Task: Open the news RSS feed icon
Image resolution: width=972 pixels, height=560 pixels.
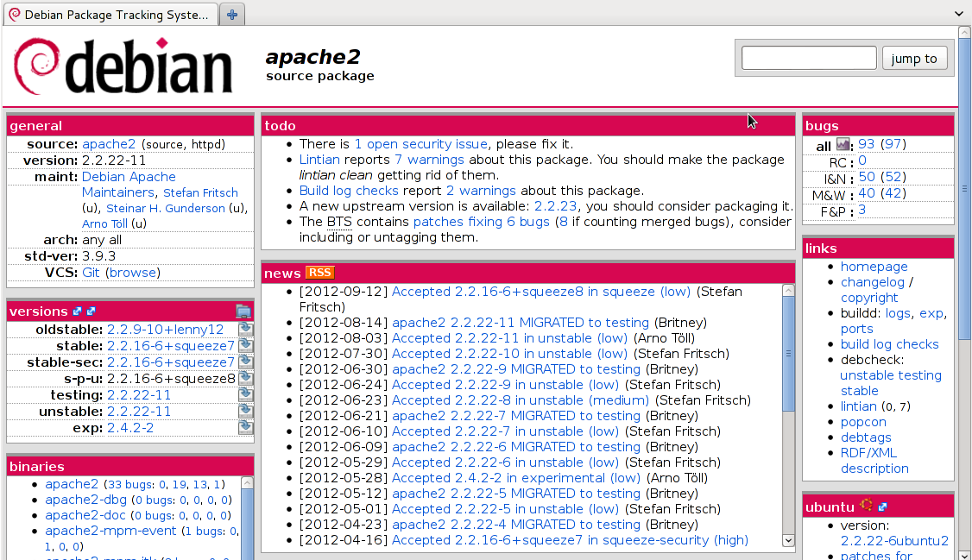Action: (x=320, y=273)
